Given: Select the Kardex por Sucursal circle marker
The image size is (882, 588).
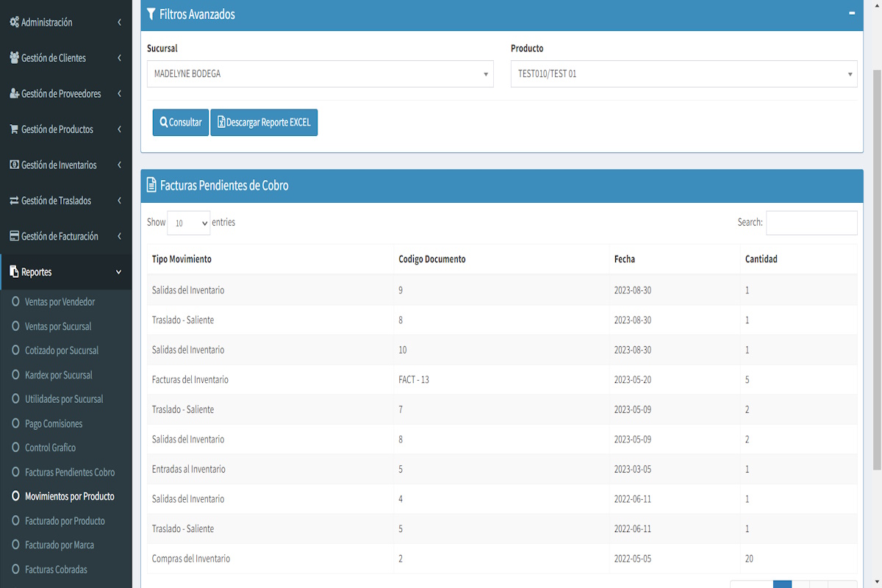Looking at the screenshot, I should (x=16, y=375).
